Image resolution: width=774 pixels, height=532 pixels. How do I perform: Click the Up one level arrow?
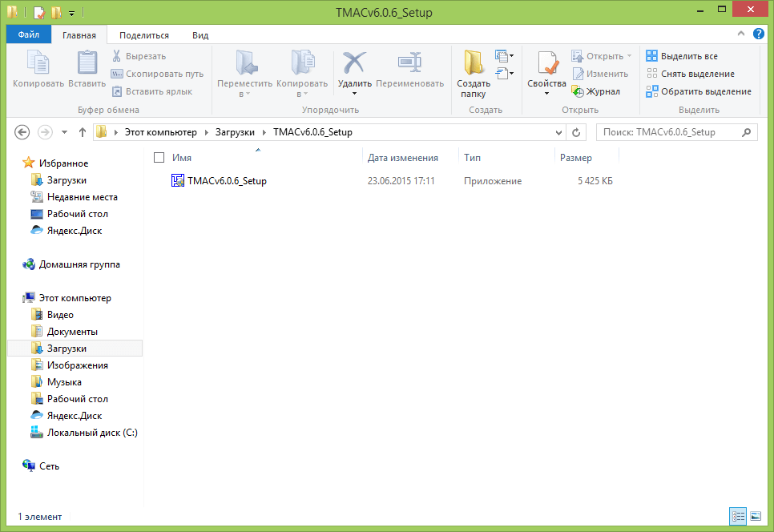click(83, 132)
